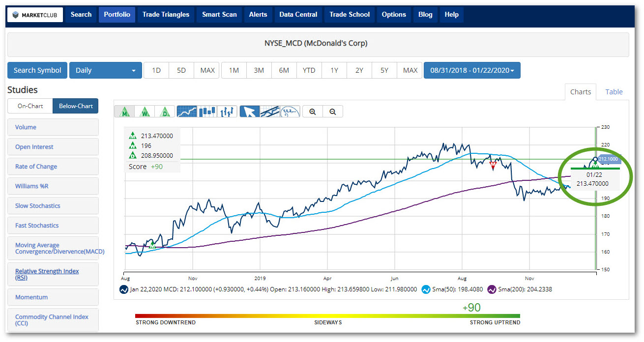644x342 pixels.
Task: Click the Sma(50) legend icon
Action: (426, 289)
